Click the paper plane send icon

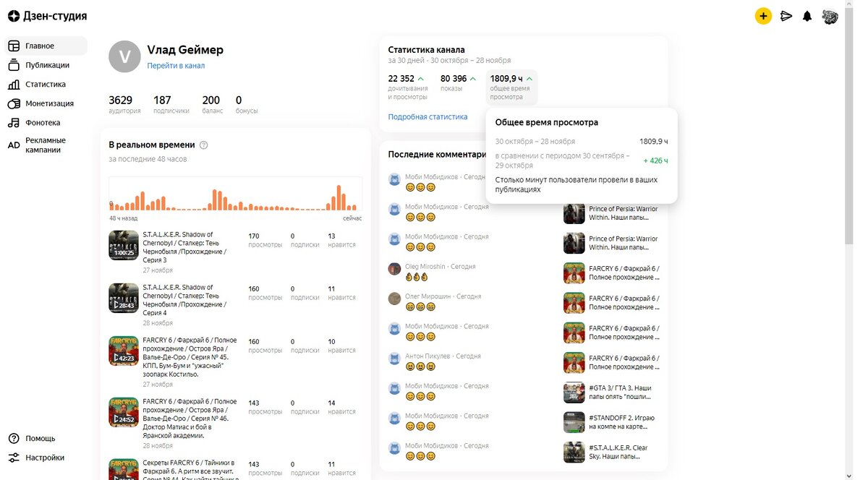786,16
